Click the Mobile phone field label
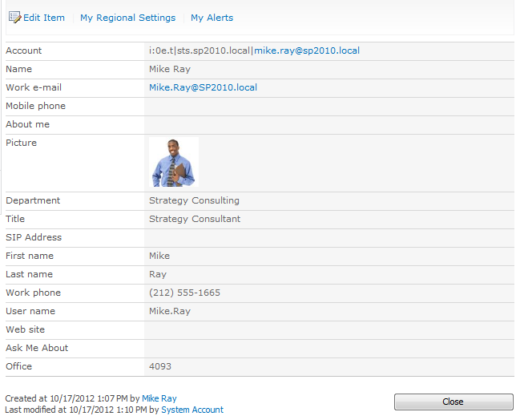The height and width of the screenshot is (420, 516). click(x=36, y=106)
